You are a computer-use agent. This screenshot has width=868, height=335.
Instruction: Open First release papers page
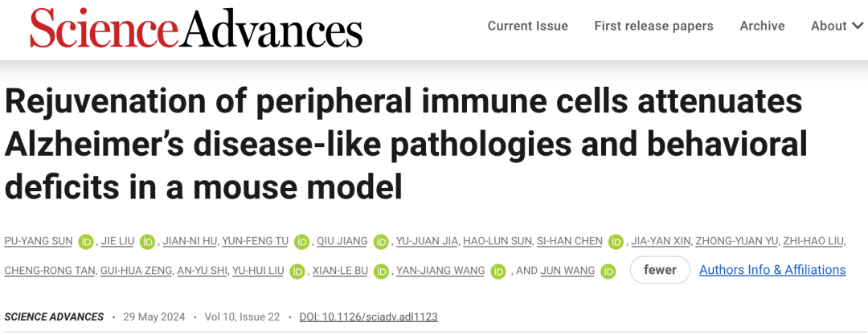point(653,26)
